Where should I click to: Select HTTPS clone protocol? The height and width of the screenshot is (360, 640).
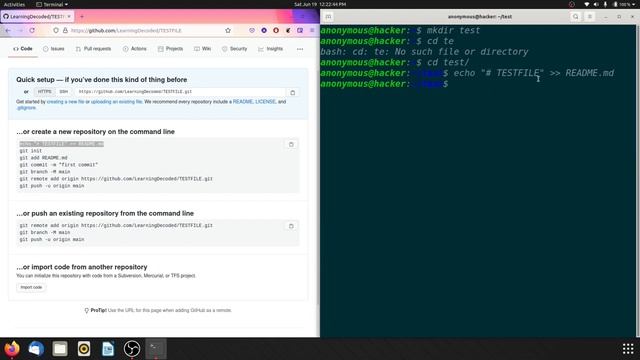[44, 92]
